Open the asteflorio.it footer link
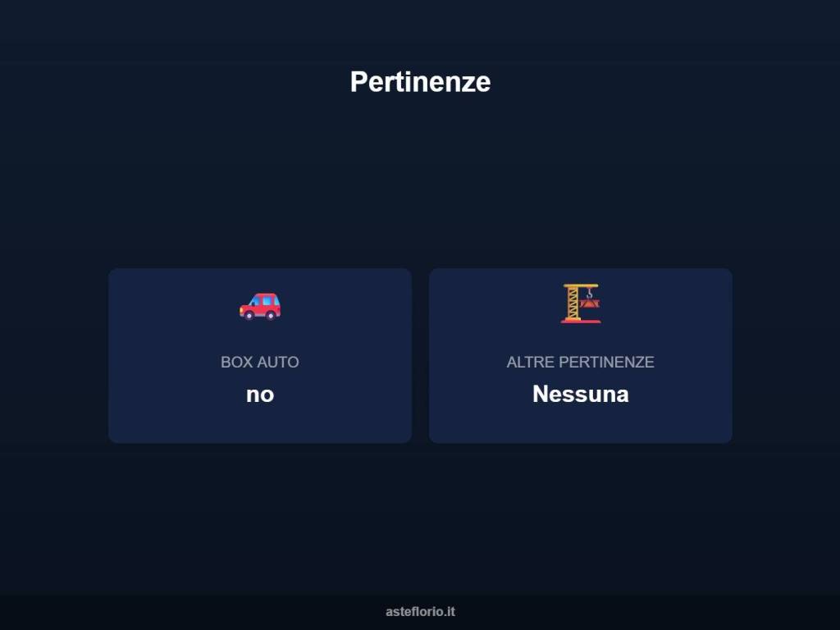The width and height of the screenshot is (840, 630). coord(420,612)
